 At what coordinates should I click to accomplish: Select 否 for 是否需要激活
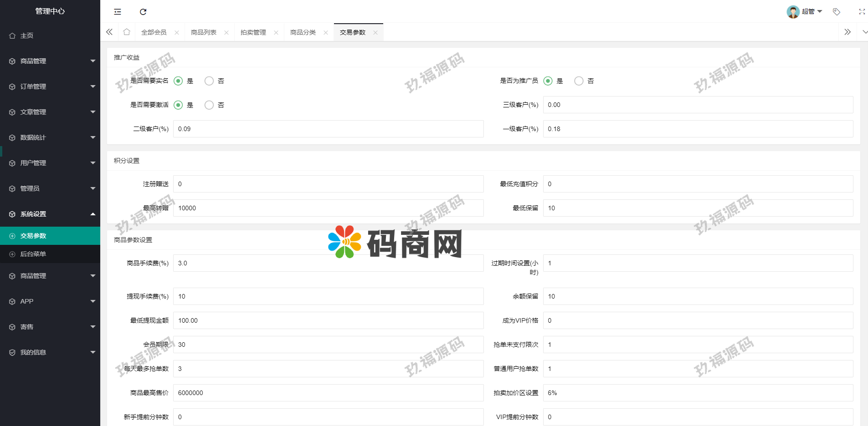click(209, 105)
